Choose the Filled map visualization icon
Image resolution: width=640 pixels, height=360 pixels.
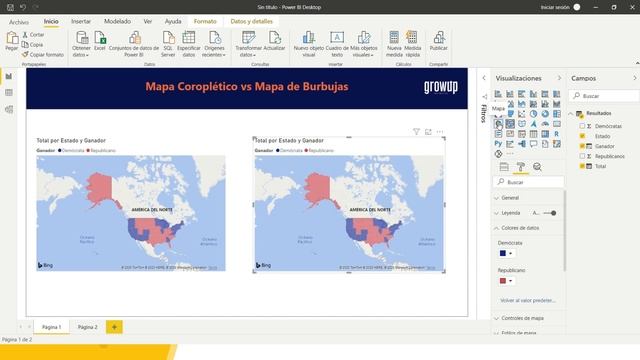pyautogui.click(x=510, y=124)
